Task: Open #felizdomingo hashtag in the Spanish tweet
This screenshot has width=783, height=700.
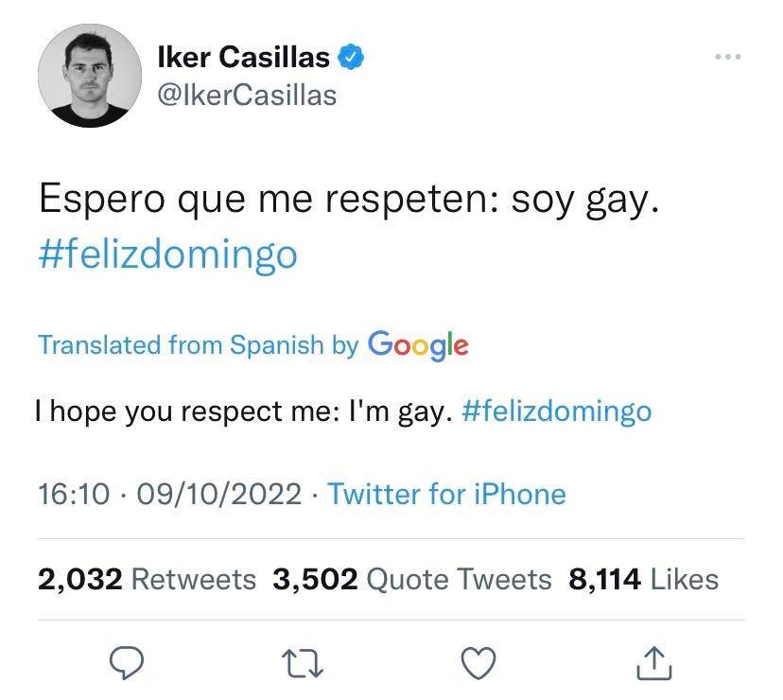Action: (167, 254)
